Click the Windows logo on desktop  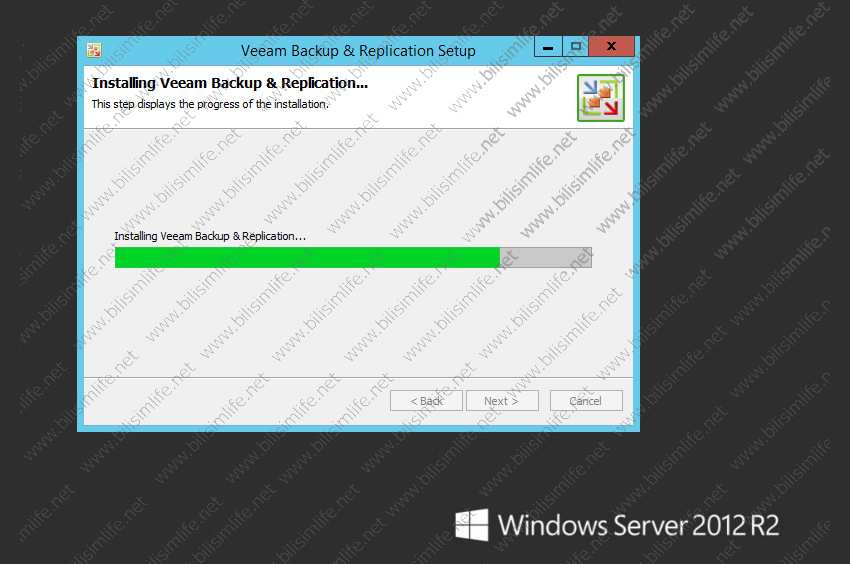(x=472, y=524)
